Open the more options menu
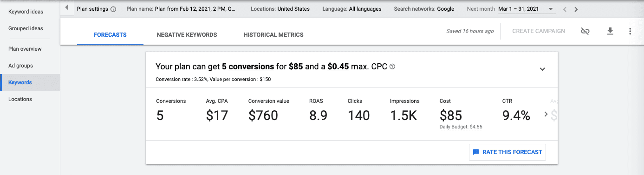Viewport: 644px width, 175px height. 630,31
